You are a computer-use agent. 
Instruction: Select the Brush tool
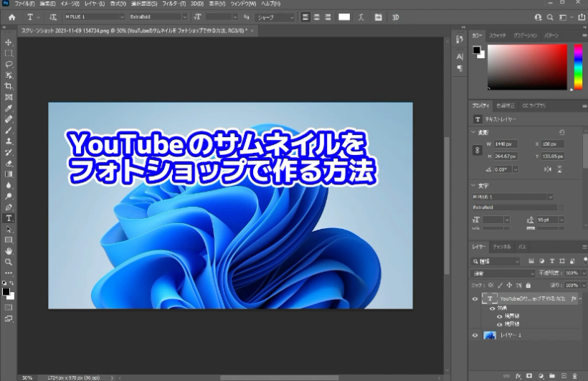9,131
